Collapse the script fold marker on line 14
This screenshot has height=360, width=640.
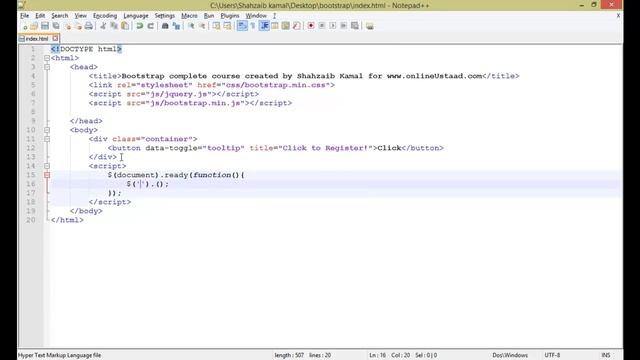tap(47, 166)
